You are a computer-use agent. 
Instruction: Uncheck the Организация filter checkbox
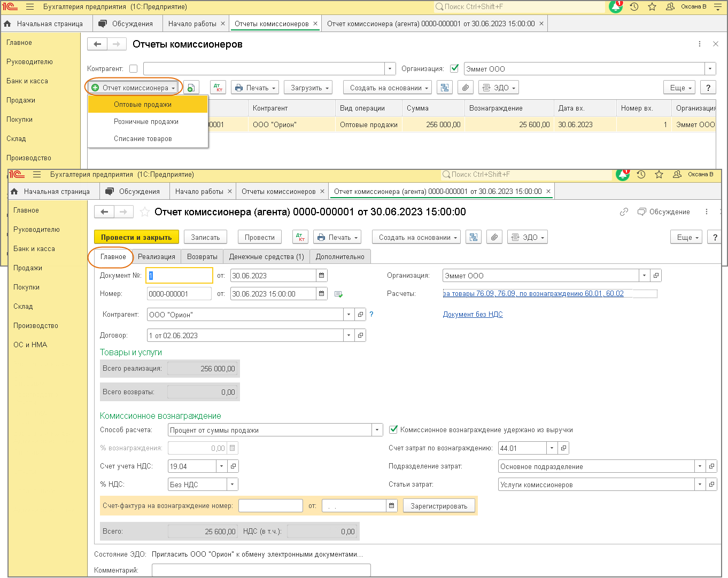[454, 68]
